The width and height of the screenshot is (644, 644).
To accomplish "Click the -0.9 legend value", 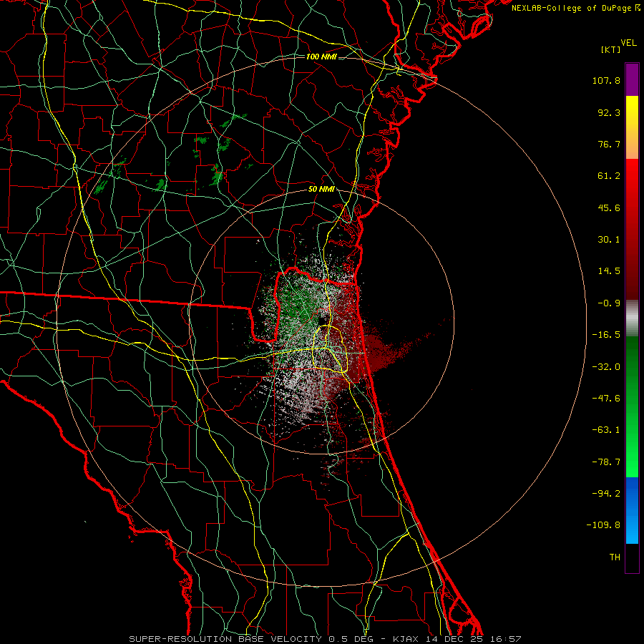I will pos(609,303).
